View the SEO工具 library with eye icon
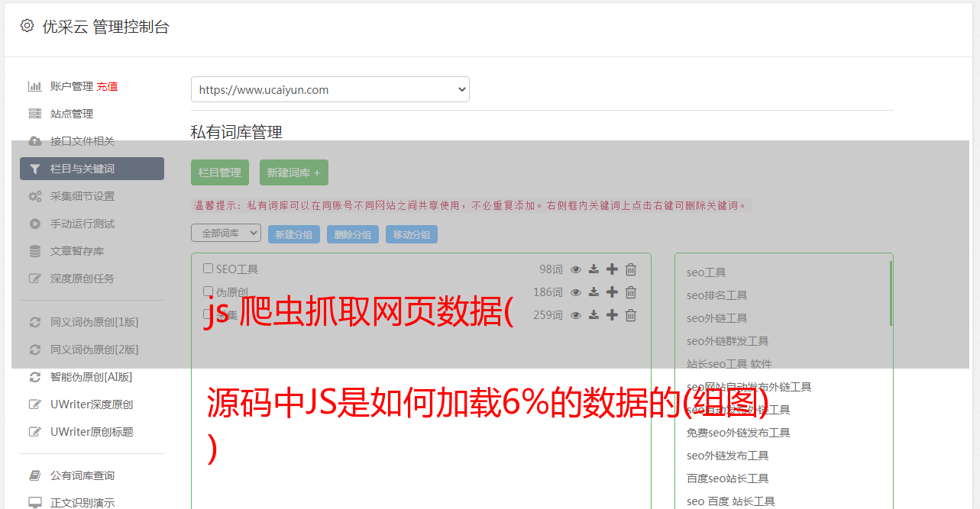 576,269
